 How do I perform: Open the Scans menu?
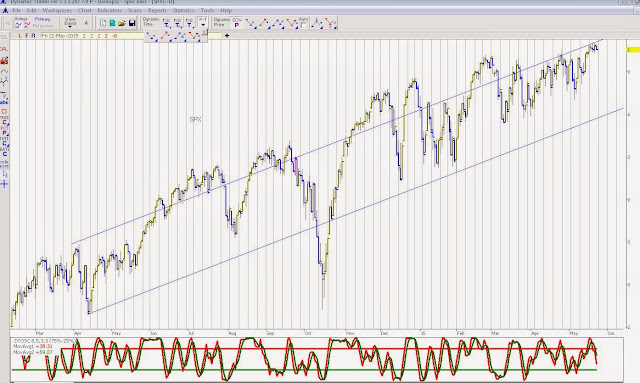(135, 10)
